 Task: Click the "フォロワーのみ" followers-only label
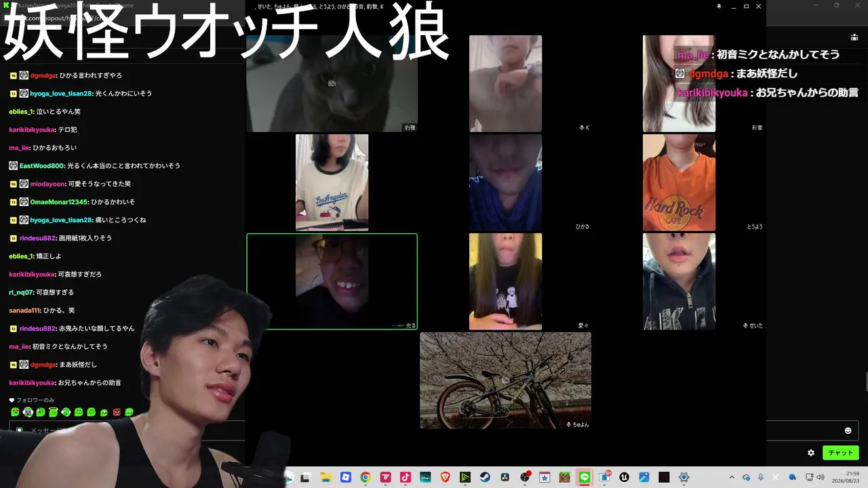tap(35, 400)
